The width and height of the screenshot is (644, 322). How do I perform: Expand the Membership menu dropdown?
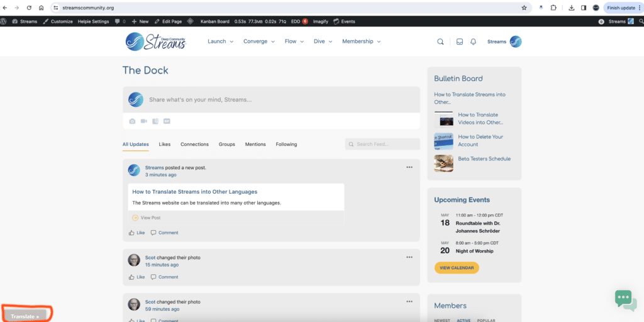coord(361,42)
